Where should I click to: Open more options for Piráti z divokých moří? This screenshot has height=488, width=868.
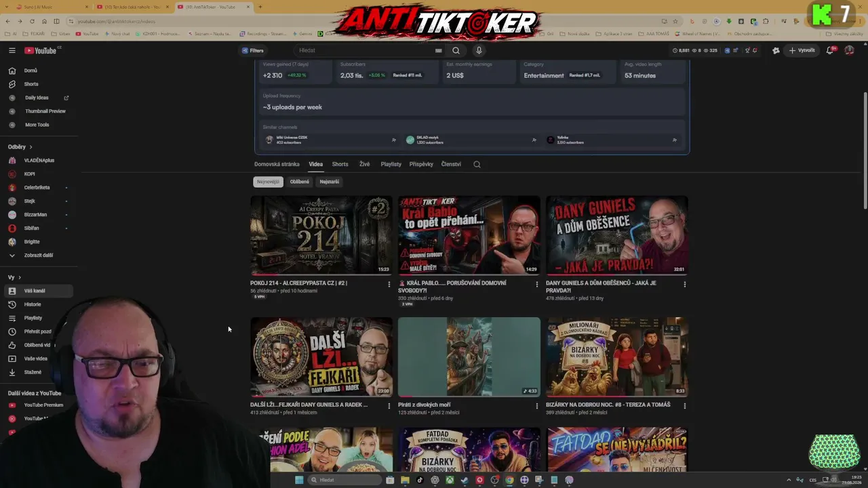tap(537, 406)
